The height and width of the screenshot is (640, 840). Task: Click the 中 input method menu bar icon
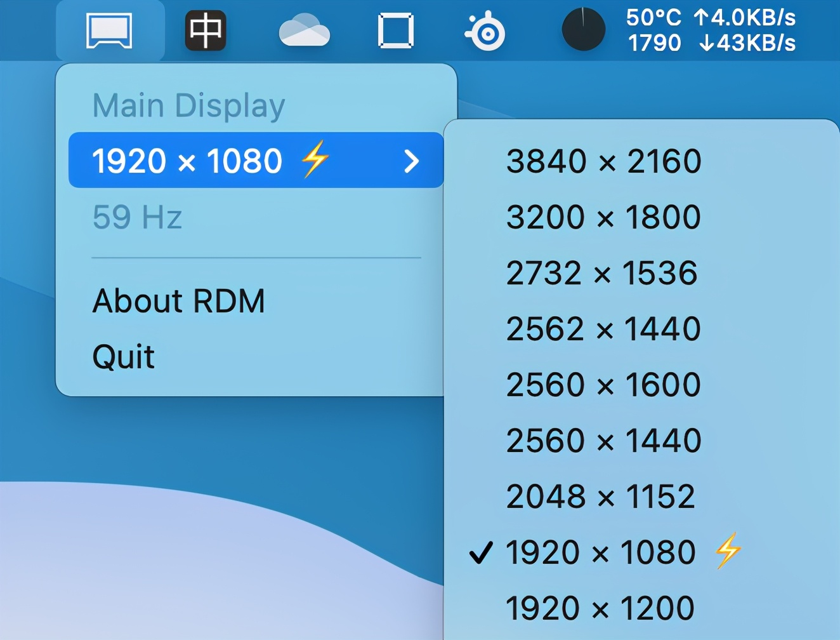pyautogui.click(x=204, y=30)
